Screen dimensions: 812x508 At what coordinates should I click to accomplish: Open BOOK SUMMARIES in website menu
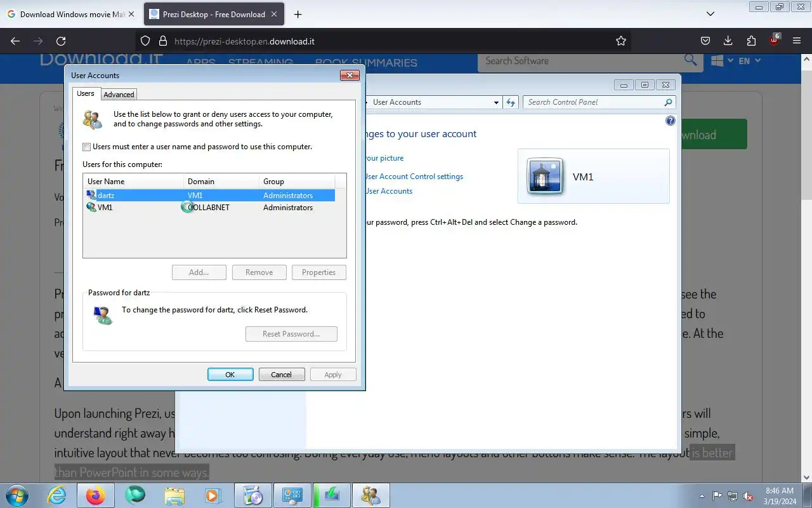point(366,63)
